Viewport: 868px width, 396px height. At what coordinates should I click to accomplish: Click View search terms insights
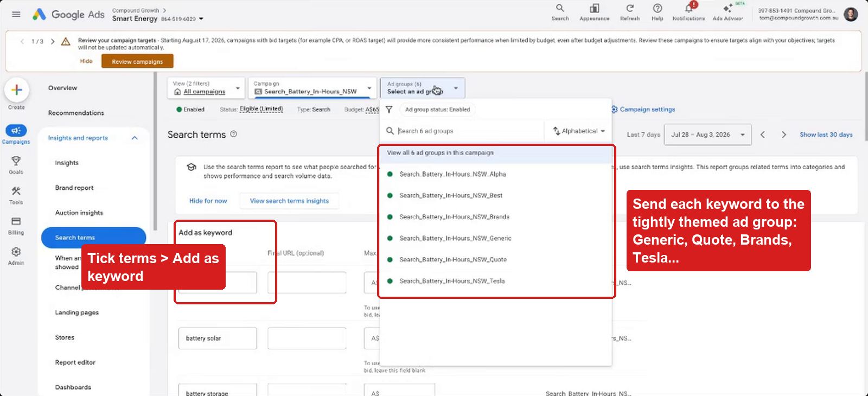pyautogui.click(x=289, y=201)
